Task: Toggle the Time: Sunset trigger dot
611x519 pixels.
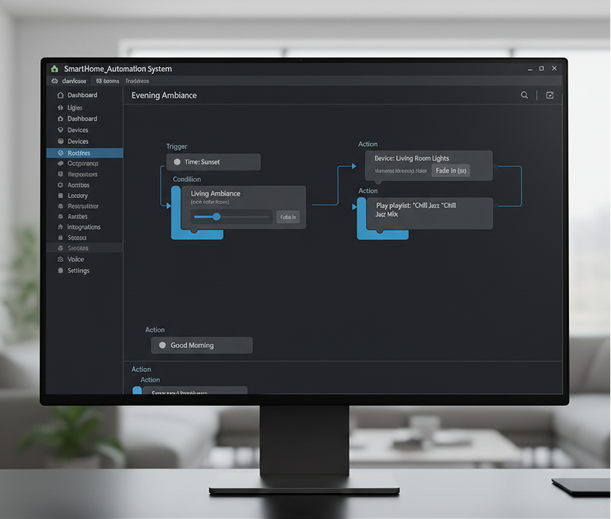Action: pos(178,162)
